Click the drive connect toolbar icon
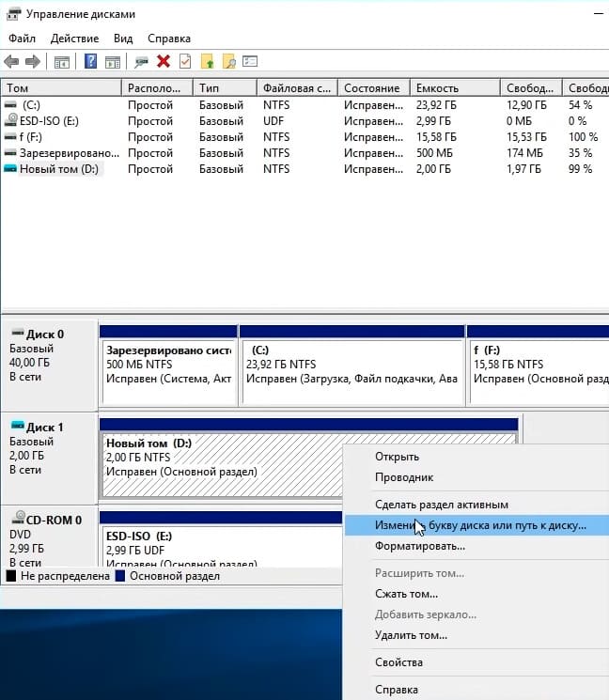The height and width of the screenshot is (700, 609). [x=142, y=62]
